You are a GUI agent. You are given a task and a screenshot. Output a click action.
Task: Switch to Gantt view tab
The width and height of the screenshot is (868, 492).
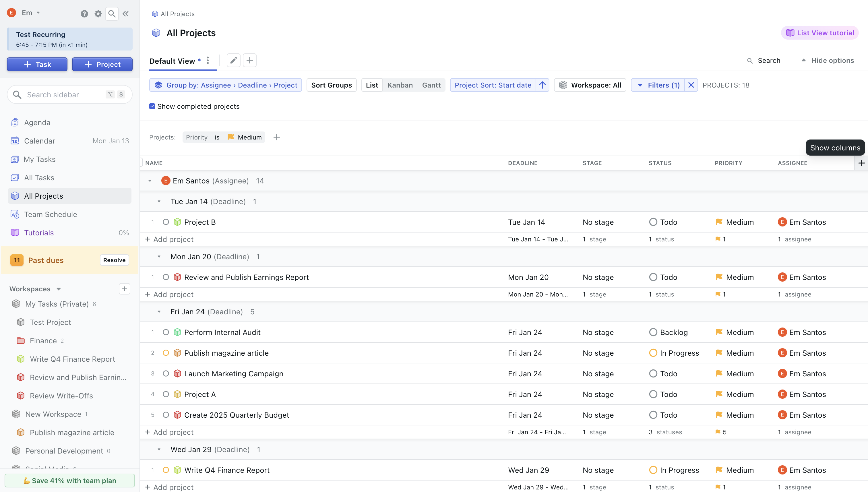click(431, 85)
